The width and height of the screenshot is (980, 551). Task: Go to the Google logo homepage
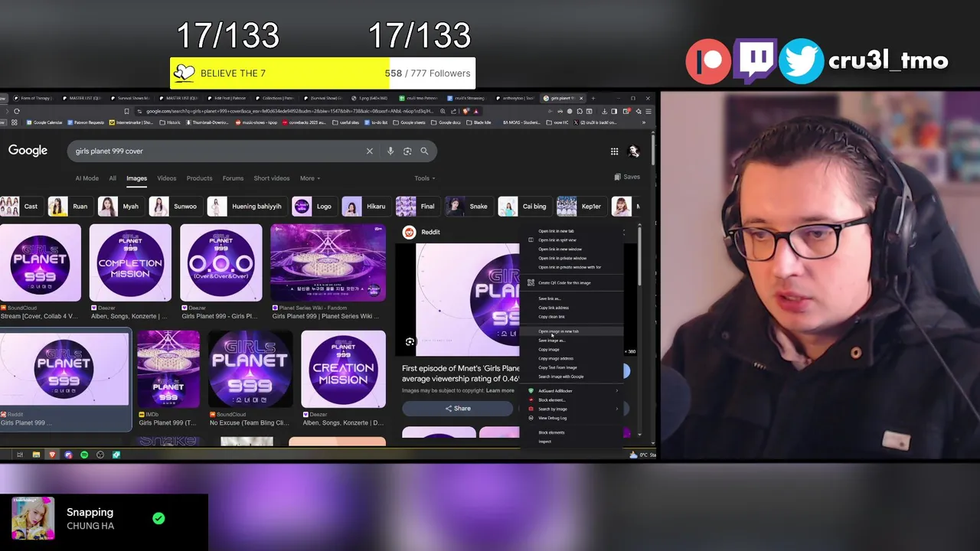(28, 151)
